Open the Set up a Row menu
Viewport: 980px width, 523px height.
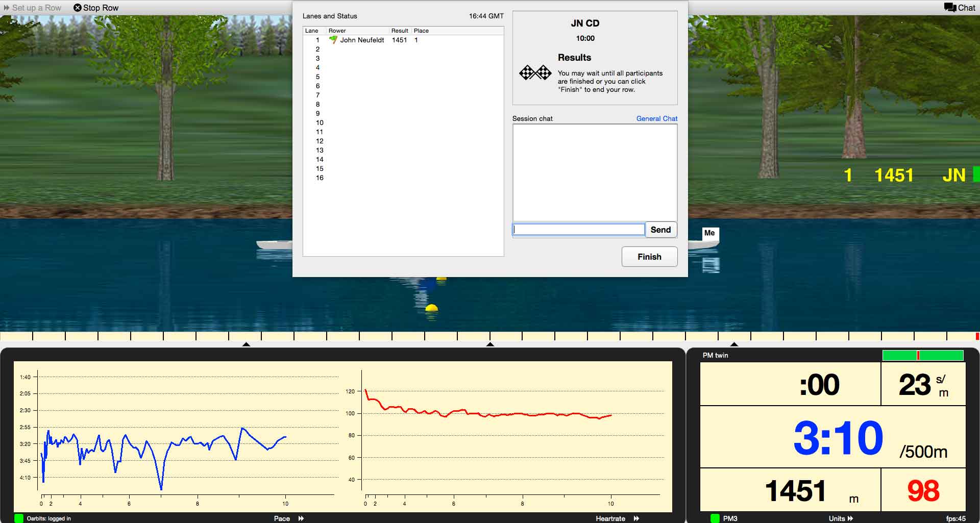click(x=32, y=8)
